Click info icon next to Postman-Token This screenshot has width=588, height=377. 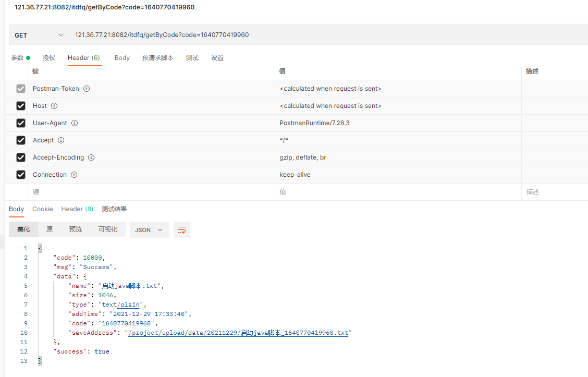tap(87, 89)
